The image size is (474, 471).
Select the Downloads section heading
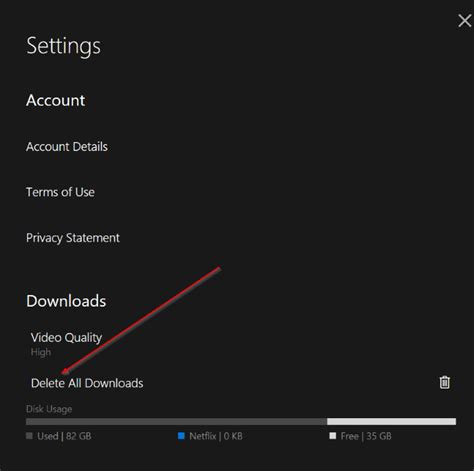[x=66, y=301]
